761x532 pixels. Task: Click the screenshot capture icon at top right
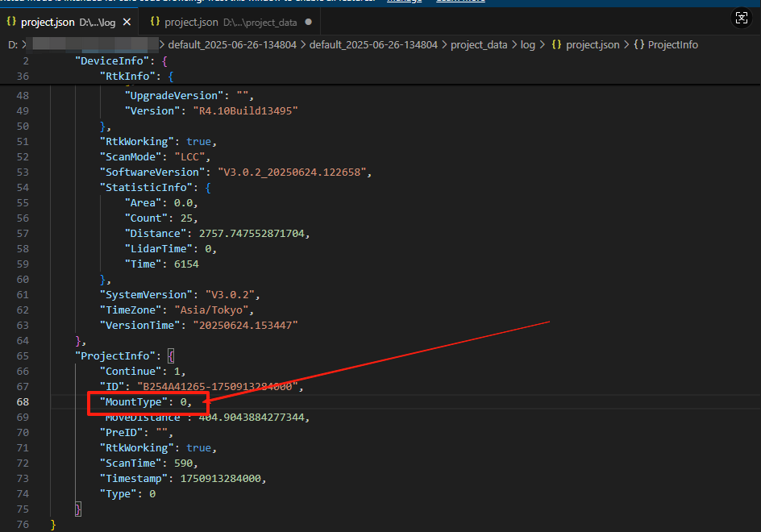pos(741,19)
